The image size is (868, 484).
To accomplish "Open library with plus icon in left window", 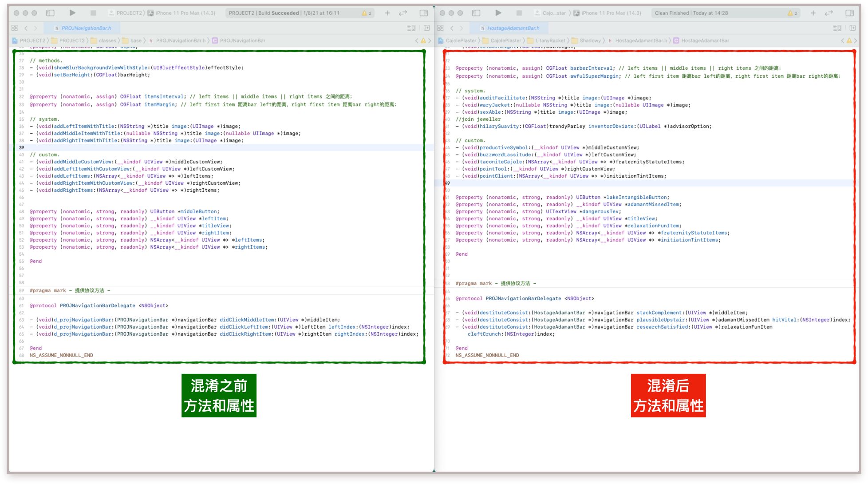I will tap(387, 13).
